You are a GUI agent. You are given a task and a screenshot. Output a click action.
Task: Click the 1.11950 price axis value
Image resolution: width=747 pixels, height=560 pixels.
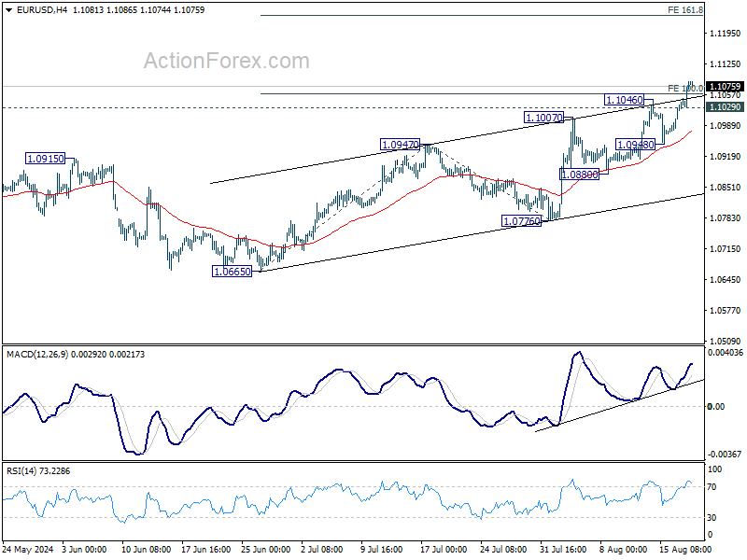[x=725, y=34]
